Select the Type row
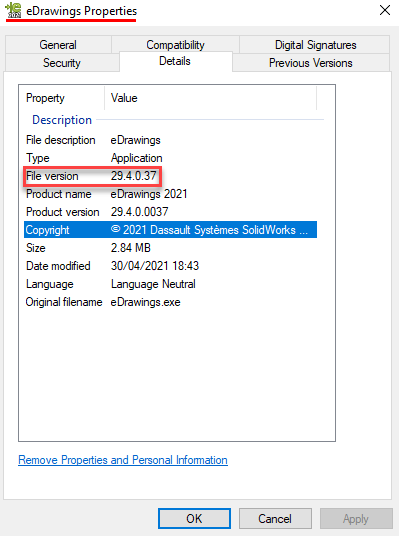Screen dimensions: 399x536 click(170, 158)
